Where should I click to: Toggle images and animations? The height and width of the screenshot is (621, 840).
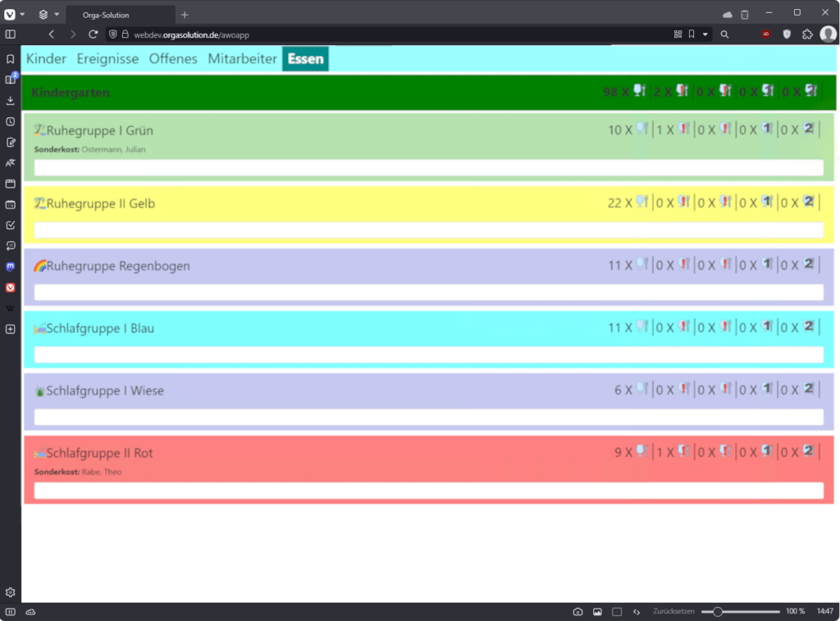(x=597, y=611)
